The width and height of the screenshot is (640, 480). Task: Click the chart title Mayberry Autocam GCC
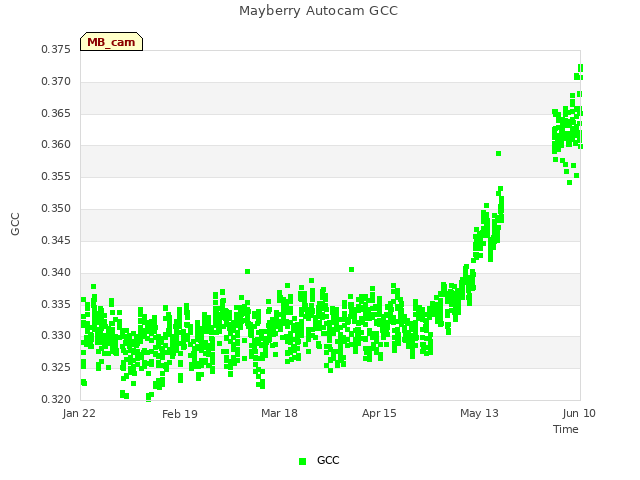318,11
